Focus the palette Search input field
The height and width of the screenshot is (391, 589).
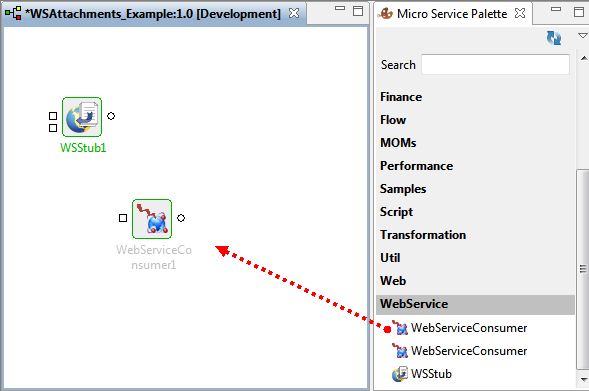click(495, 65)
